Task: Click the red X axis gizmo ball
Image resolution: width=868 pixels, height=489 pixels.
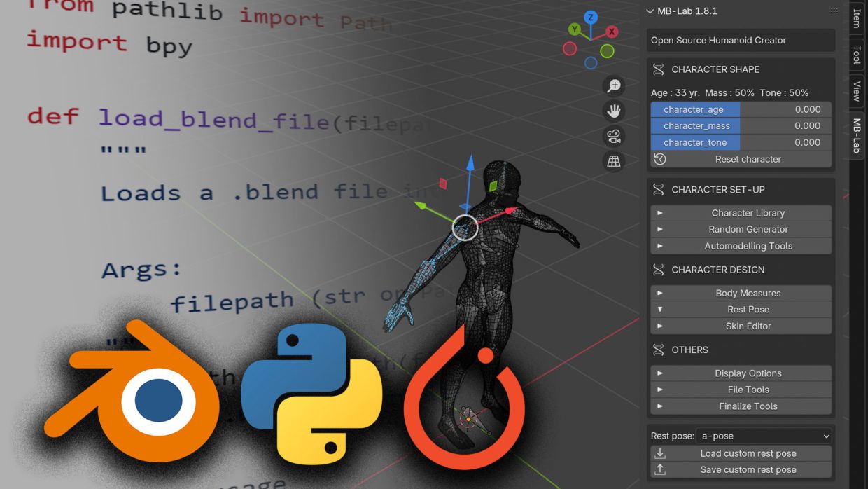Action: (612, 32)
